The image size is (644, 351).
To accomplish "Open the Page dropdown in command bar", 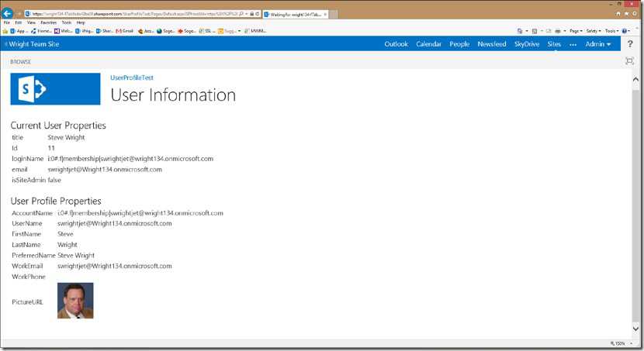I will click(576, 31).
